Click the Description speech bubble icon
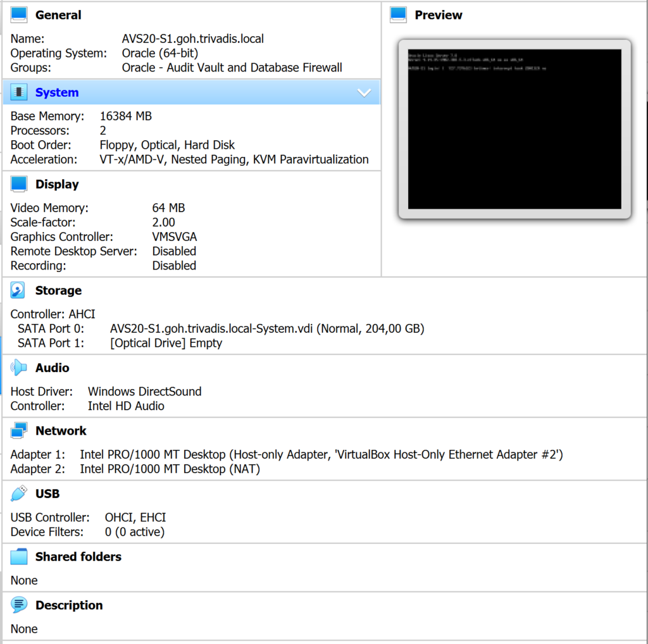 point(18,605)
